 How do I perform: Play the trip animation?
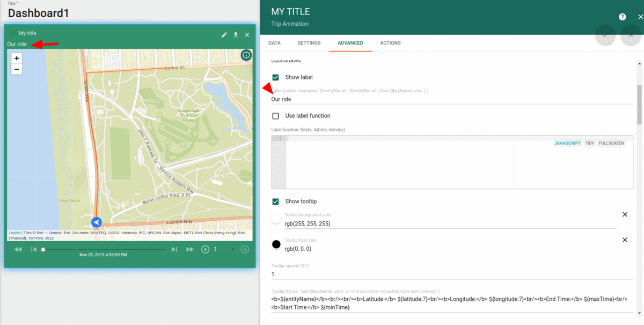tap(205, 249)
